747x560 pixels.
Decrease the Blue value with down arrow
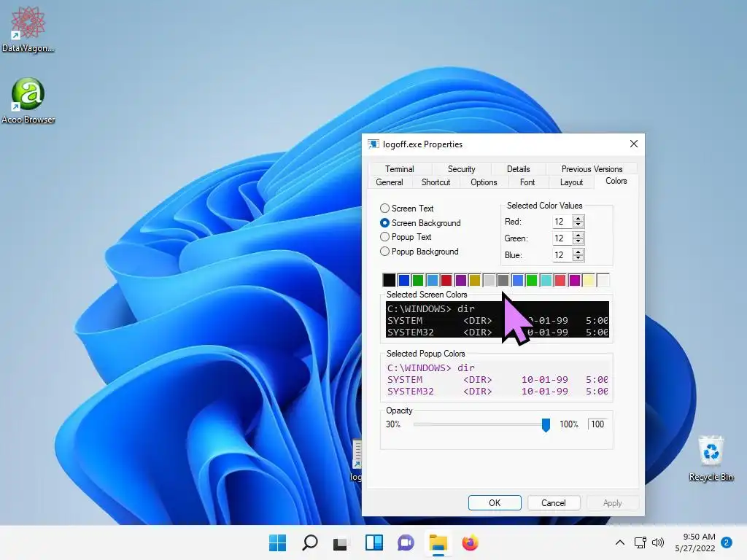578,257
